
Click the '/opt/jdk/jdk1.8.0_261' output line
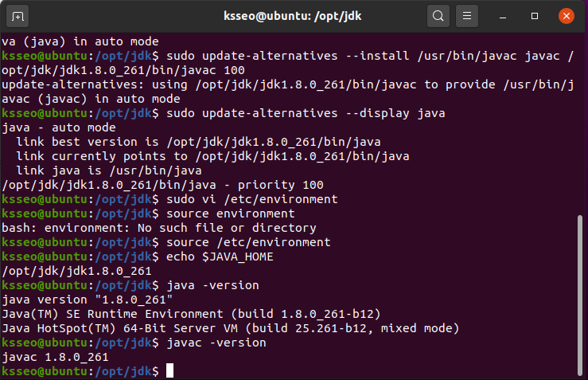pyautogui.click(x=76, y=271)
